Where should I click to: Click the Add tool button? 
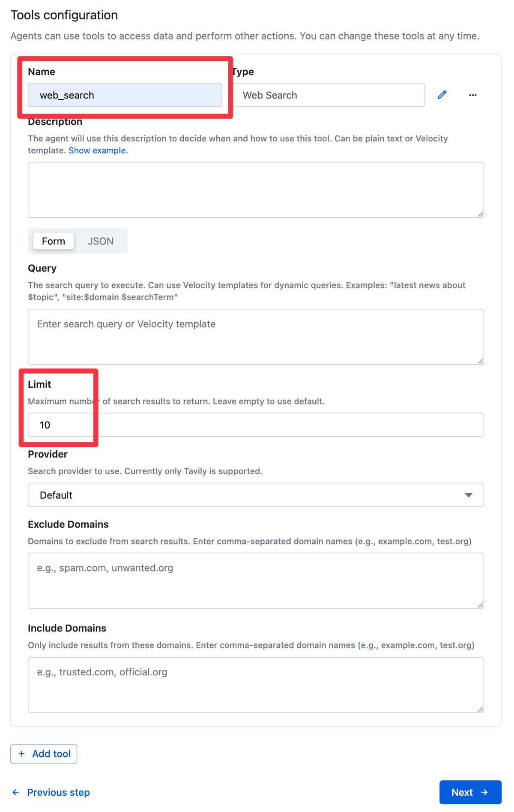[43, 753]
